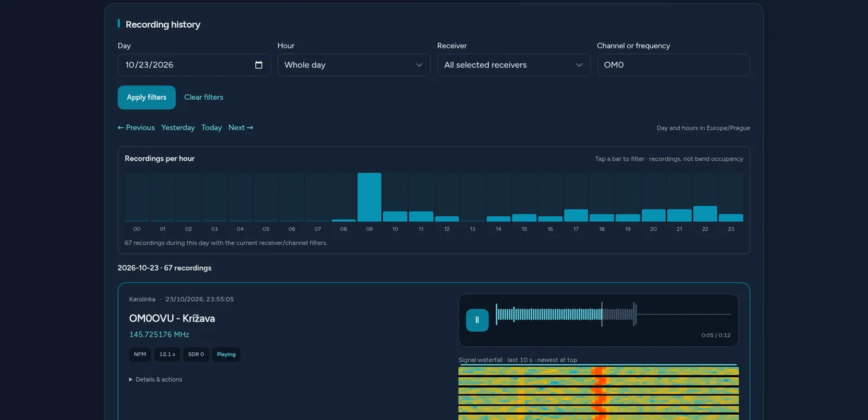Click the Playing status tag
This screenshot has width=868, height=420.
click(x=226, y=354)
